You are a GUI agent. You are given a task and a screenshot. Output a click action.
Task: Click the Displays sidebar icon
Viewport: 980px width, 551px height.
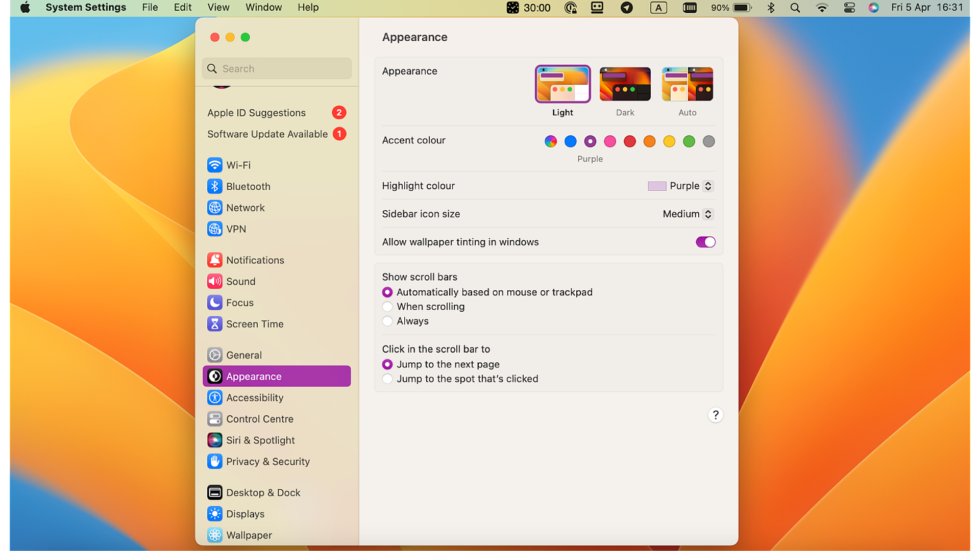click(x=215, y=514)
